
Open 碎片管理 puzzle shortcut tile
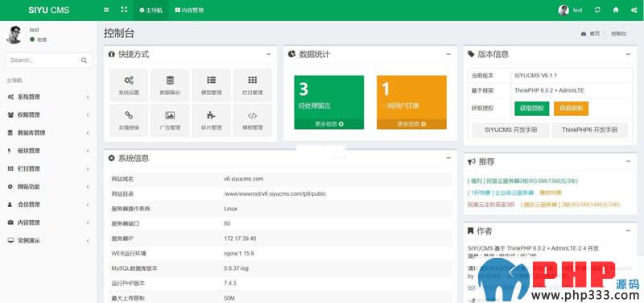coord(211,120)
